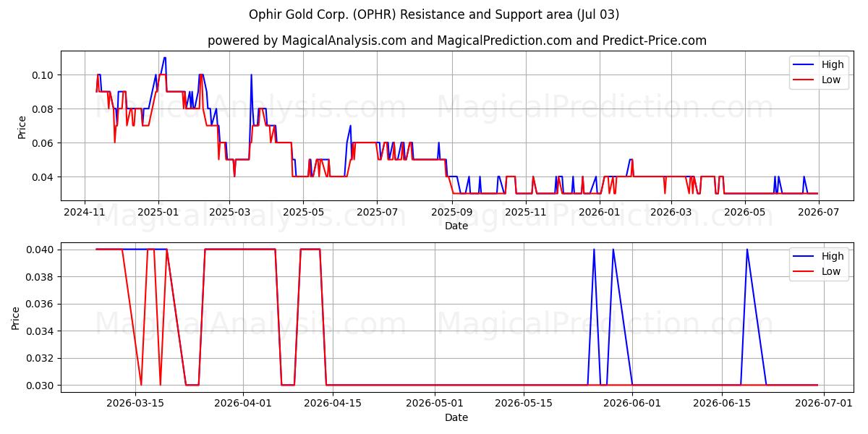Click the '2026-03-15' x-axis label on the bottom chart

[x=135, y=404]
